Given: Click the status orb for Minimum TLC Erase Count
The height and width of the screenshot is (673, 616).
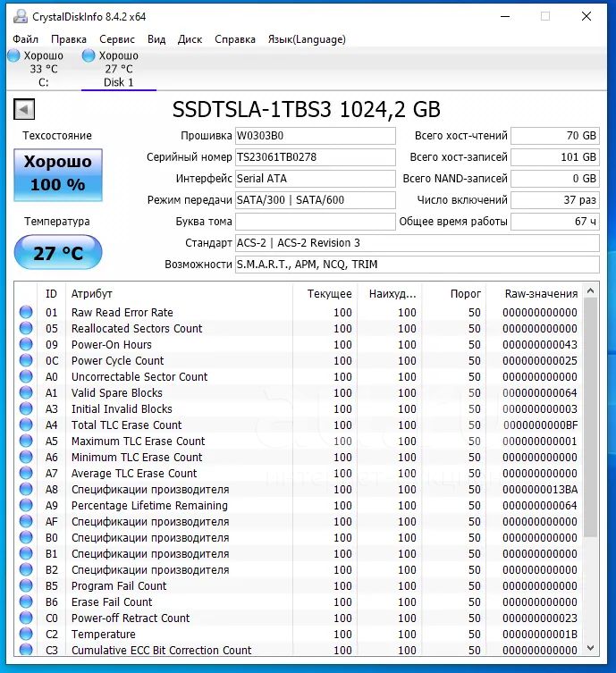Looking at the screenshot, I should click(x=26, y=457).
